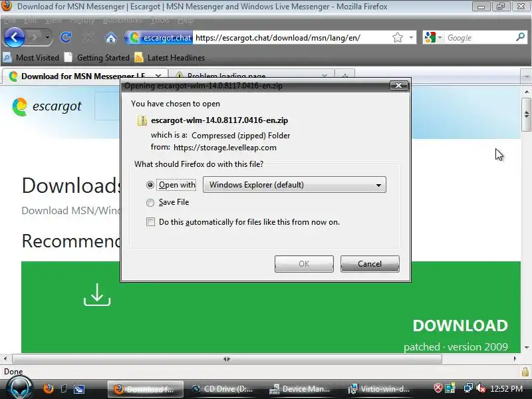The height and width of the screenshot is (399, 532).
Task: Click the 12:52 PM system clock
Action: pos(506,389)
